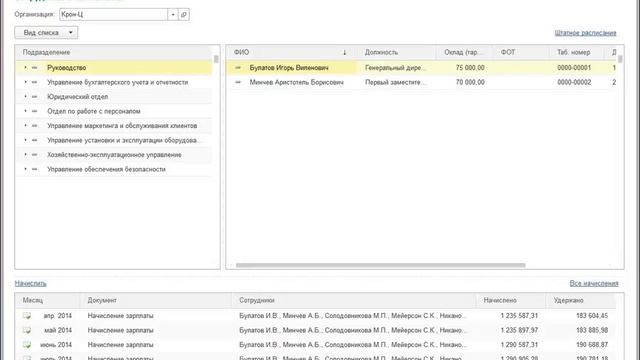Open the Штатное расписание link
The image size is (640, 360).
pyautogui.click(x=585, y=33)
